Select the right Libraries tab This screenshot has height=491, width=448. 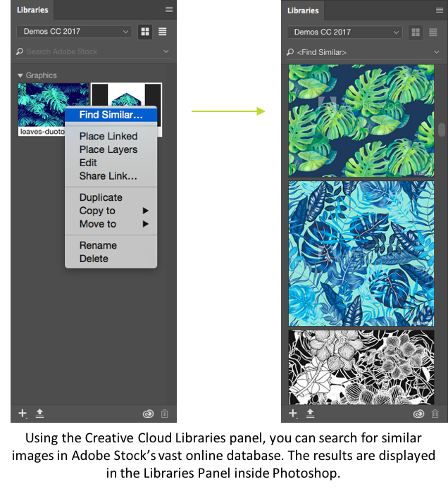(x=303, y=11)
